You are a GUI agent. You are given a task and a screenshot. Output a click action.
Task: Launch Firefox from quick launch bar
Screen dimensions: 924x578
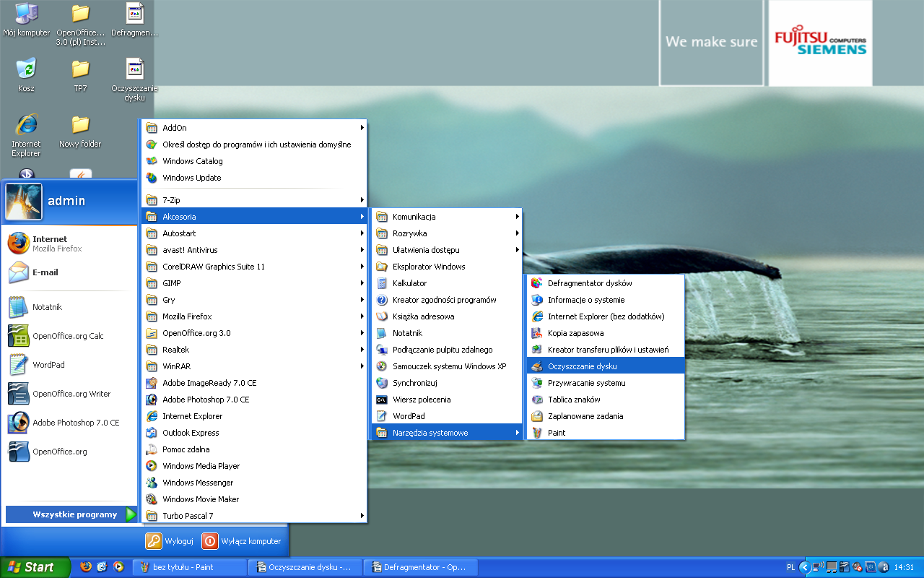click(x=86, y=567)
